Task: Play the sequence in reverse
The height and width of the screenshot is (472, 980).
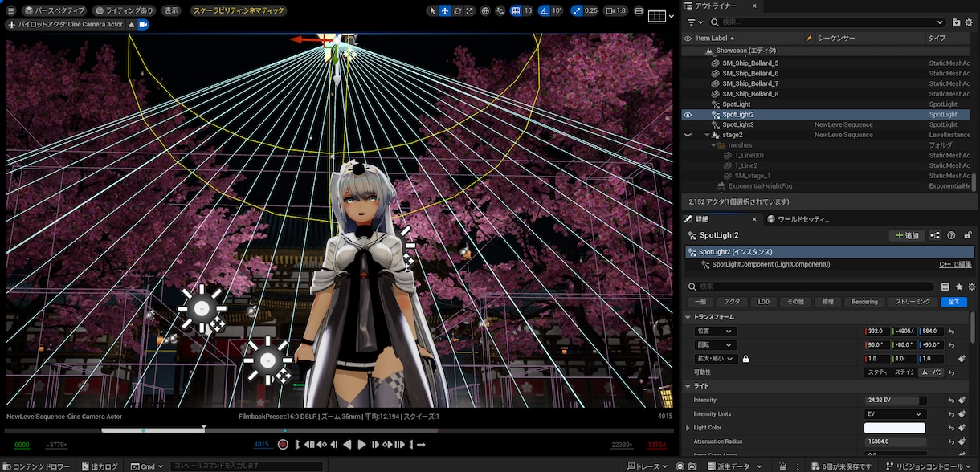Action: coord(348,445)
